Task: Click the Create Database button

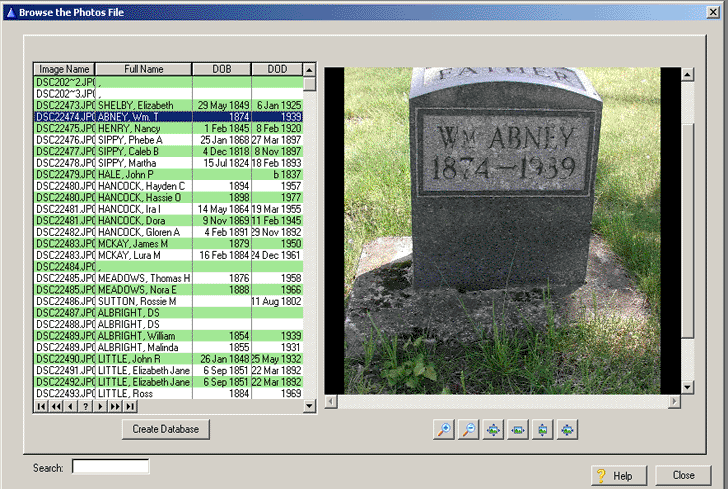Action: pos(166,429)
